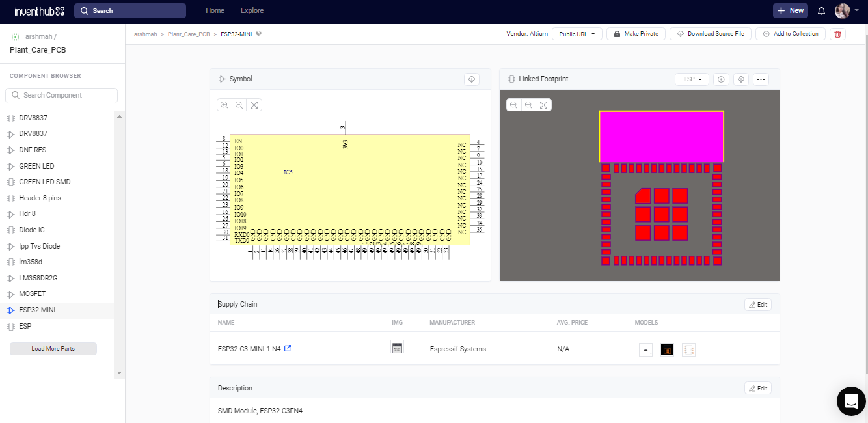
Task: Click Download Source File
Action: 711,34
